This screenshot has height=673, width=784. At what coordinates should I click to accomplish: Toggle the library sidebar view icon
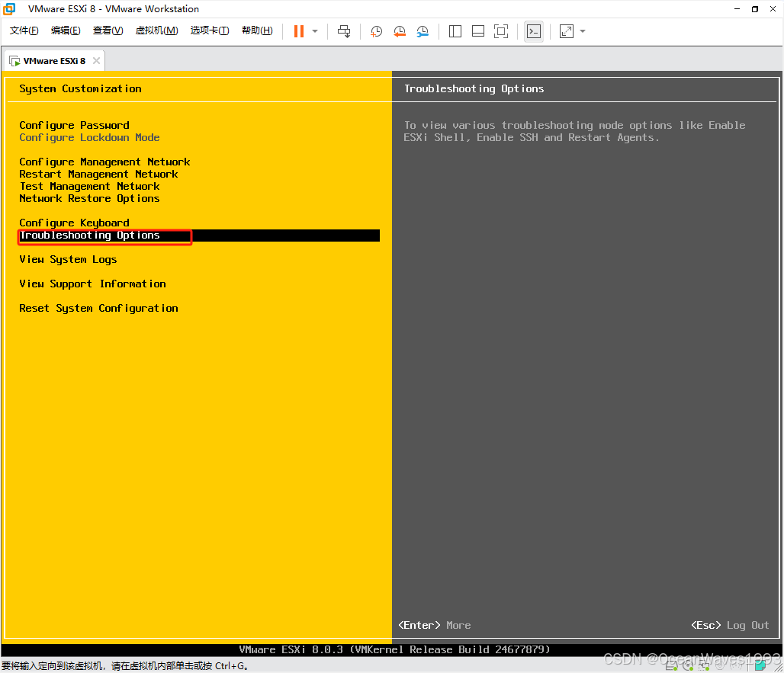455,31
